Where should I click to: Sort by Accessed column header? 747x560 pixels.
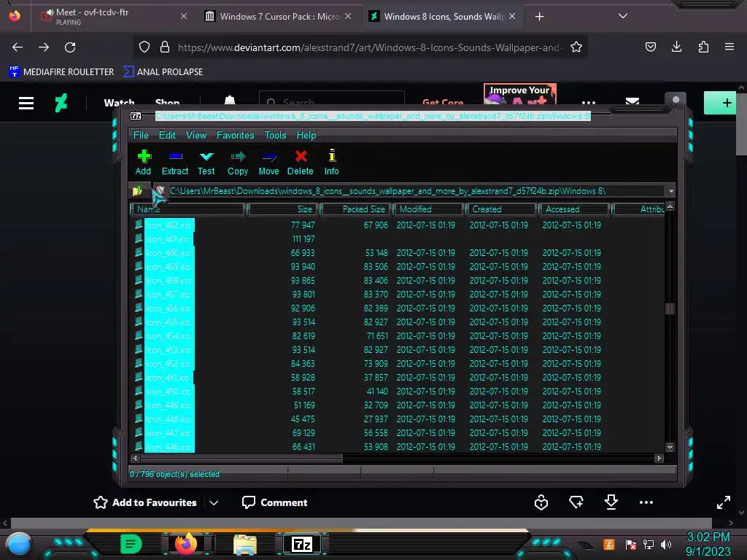(575, 209)
